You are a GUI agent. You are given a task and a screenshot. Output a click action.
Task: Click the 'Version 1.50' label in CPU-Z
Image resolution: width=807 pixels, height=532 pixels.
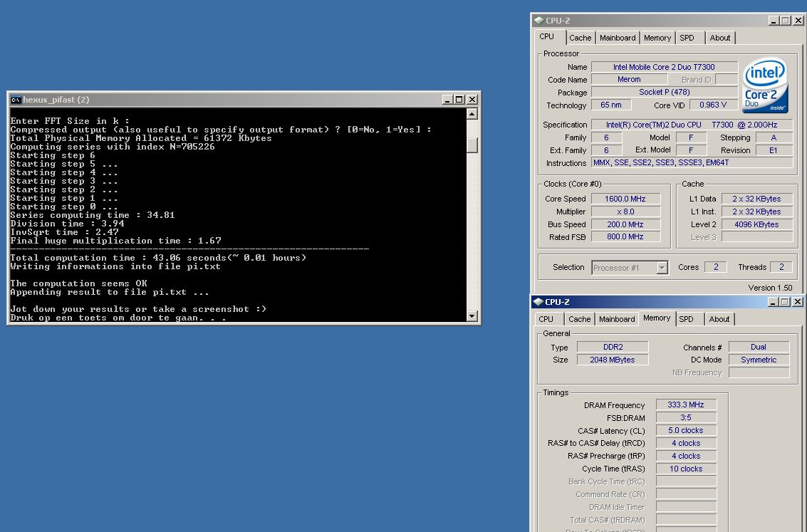(x=770, y=288)
